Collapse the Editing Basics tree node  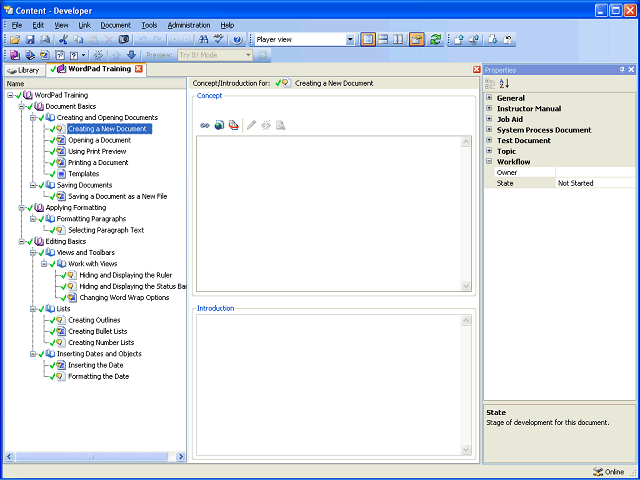(x=22, y=242)
